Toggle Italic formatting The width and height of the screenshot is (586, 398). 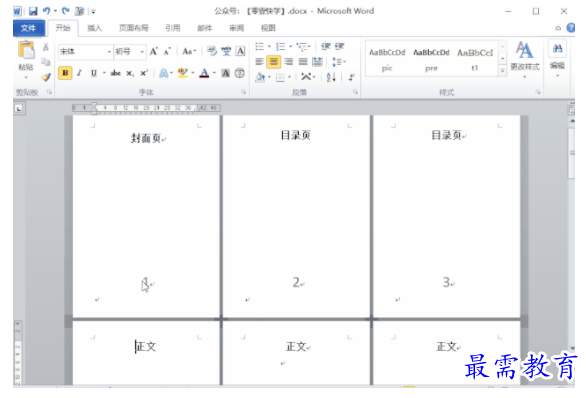click(x=79, y=73)
